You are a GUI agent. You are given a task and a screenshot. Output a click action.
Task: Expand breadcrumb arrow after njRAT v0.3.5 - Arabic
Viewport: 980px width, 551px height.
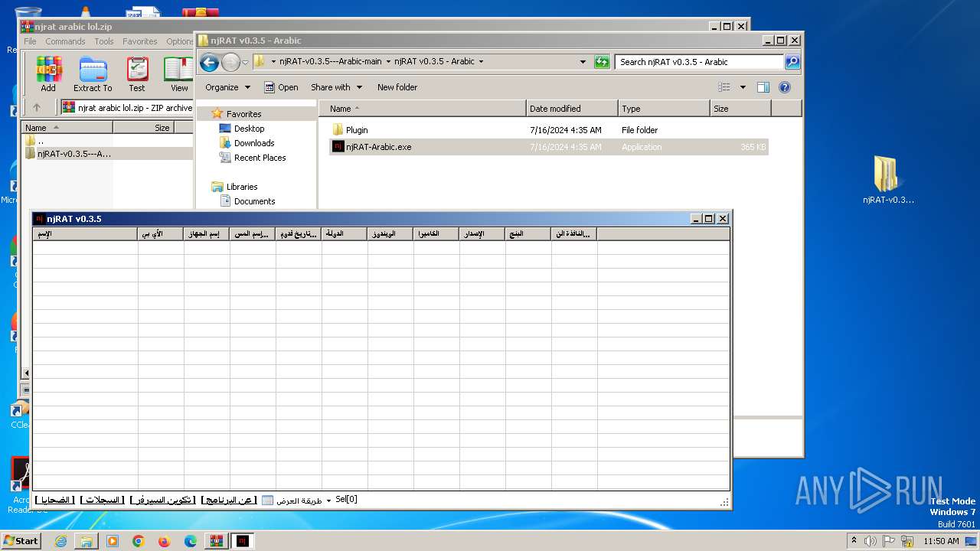point(481,61)
